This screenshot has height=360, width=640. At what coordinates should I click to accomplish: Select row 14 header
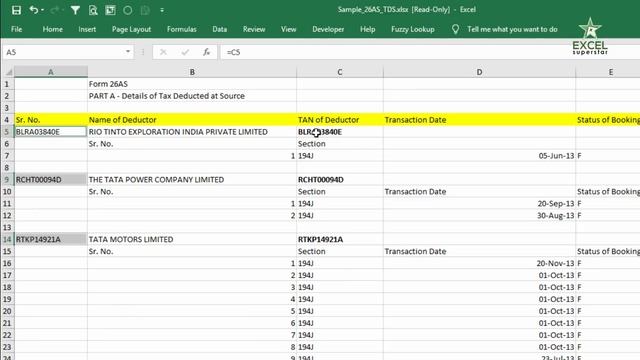7,239
